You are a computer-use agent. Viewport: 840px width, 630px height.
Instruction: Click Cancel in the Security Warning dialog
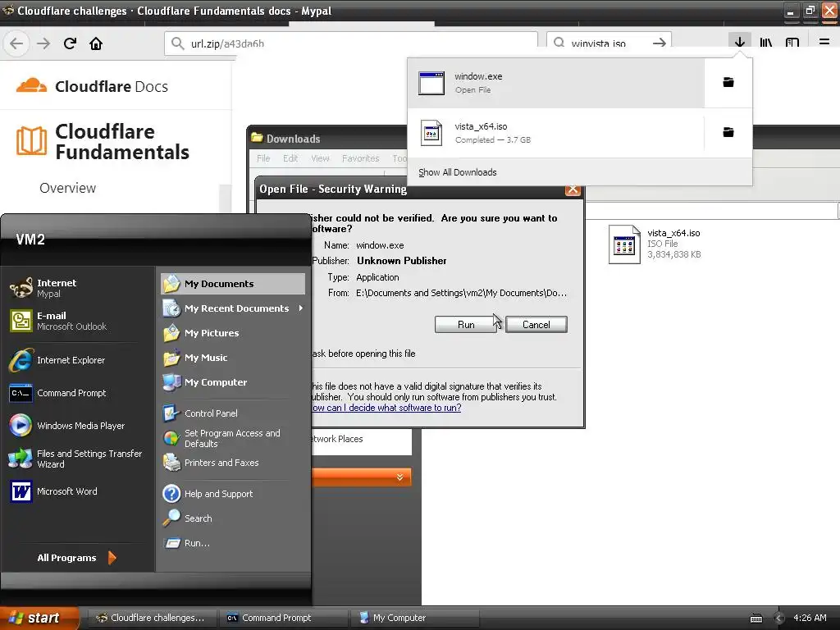click(536, 325)
